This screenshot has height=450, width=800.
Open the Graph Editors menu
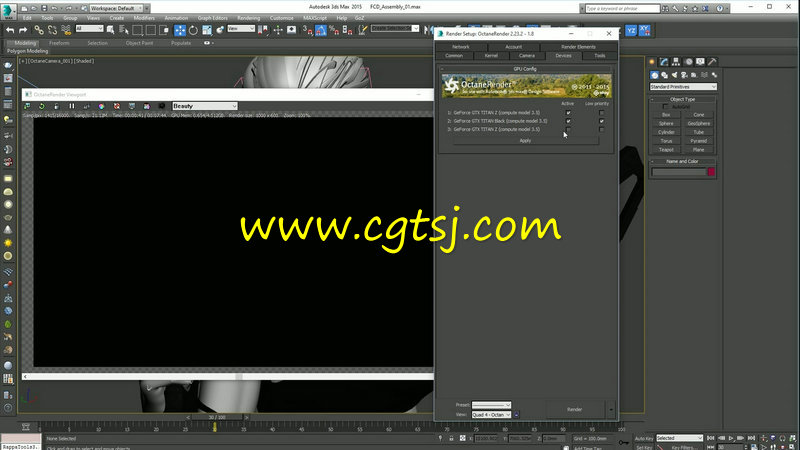click(213, 18)
